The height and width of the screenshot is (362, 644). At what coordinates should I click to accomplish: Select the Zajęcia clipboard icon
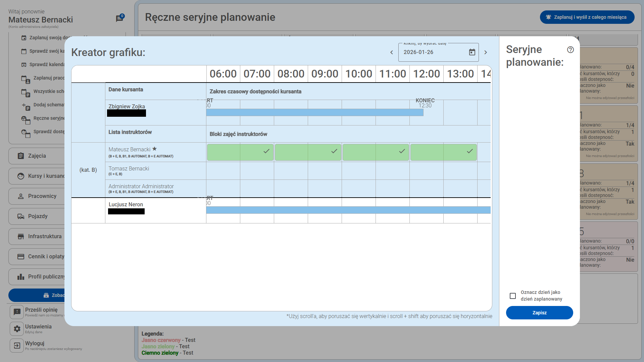20,155
